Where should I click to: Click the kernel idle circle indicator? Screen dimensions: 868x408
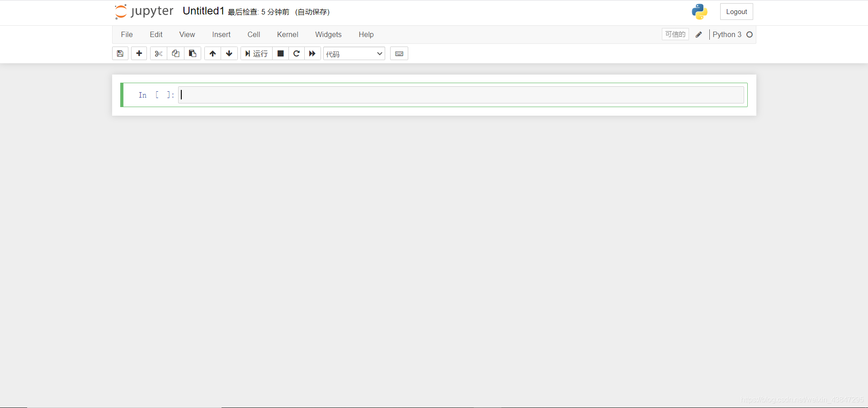(x=750, y=34)
